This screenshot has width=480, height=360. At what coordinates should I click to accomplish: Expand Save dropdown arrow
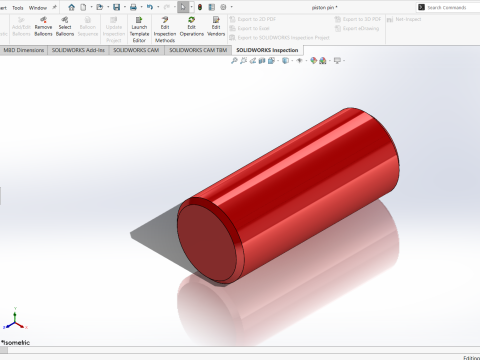pos(125,7)
